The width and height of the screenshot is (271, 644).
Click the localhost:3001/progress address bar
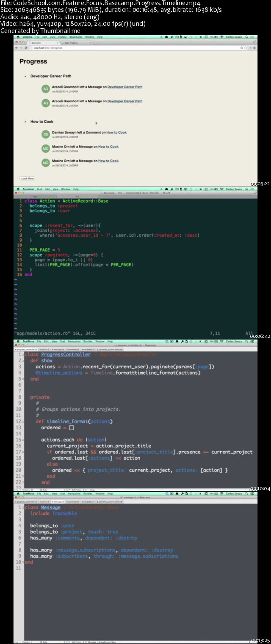pos(135,48)
